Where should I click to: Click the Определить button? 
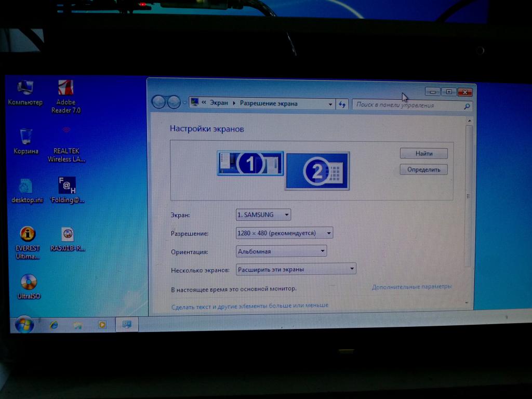tap(424, 169)
